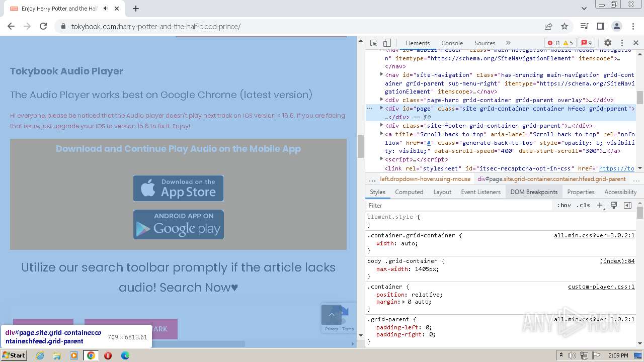Open the DOM Breakpoints tab
This screenshot has height=362, width=644.
[x=534, y=192]
